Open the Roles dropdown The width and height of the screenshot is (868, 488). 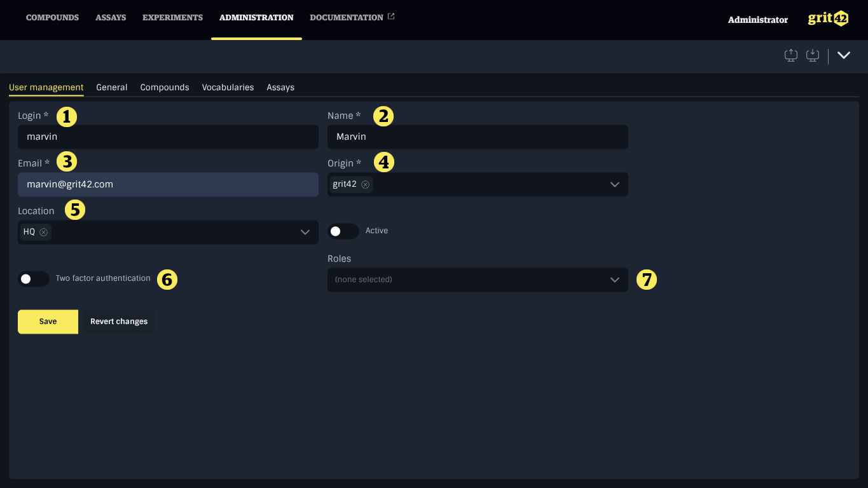(478, 280)
